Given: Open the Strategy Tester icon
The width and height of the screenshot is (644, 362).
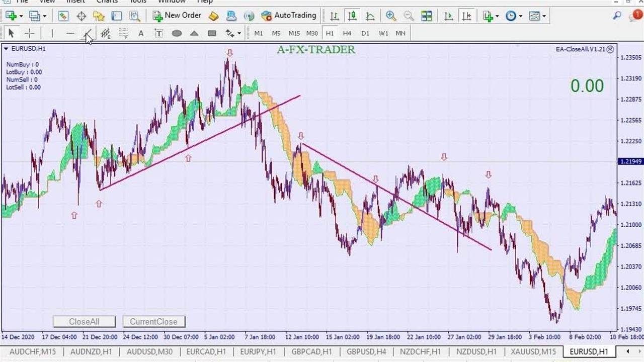Looking at the screenshot, I should [134, 16].
